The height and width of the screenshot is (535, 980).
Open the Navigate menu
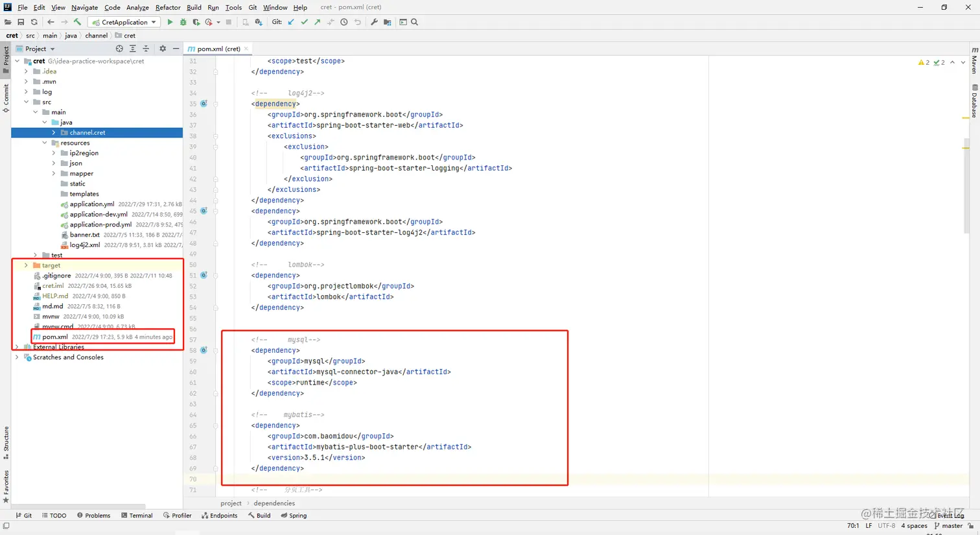click(x=84, y=7)
